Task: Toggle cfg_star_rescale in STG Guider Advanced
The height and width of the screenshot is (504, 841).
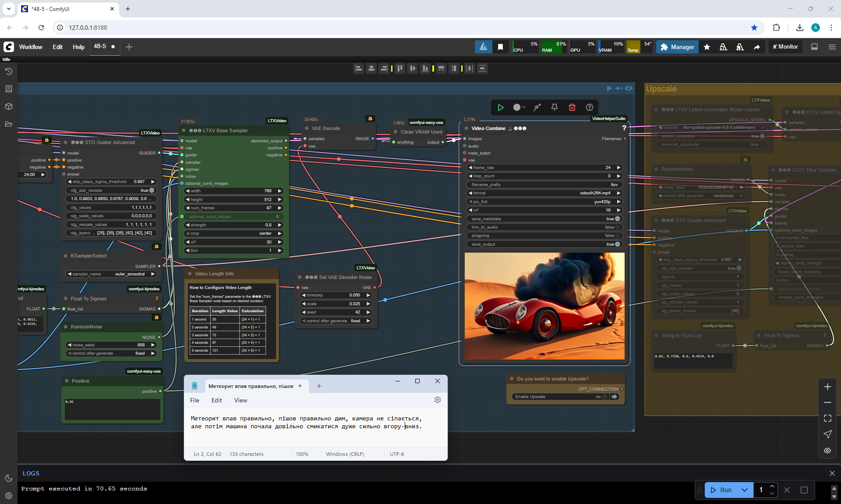Action: pyautogui.click(x=152, y=190)
